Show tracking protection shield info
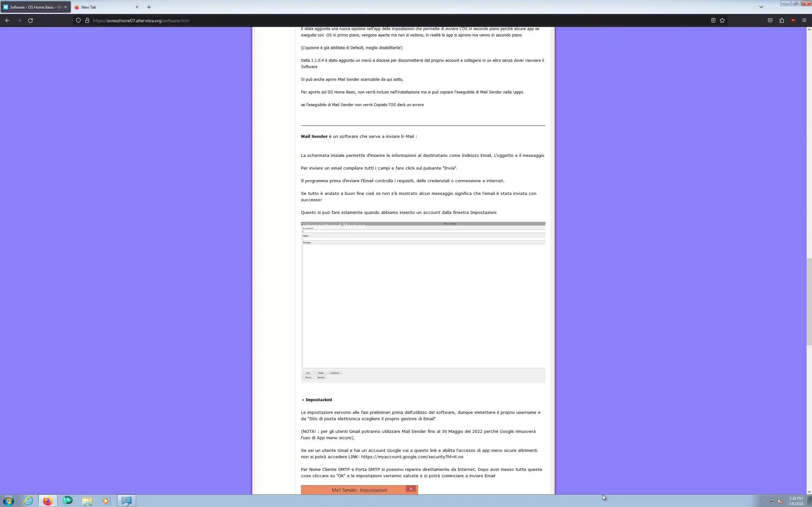Viewport: 812px width, 507px height. click(78, 21)
